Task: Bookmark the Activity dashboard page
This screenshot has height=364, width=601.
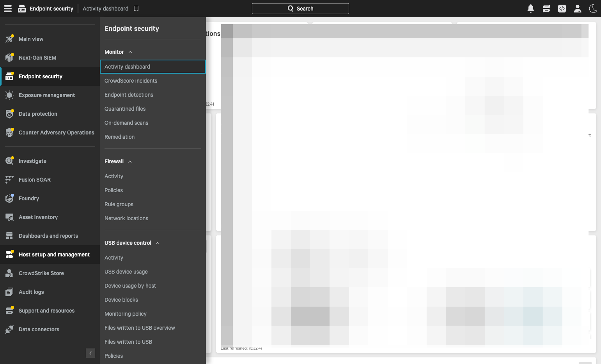Action: pos(136,9)
